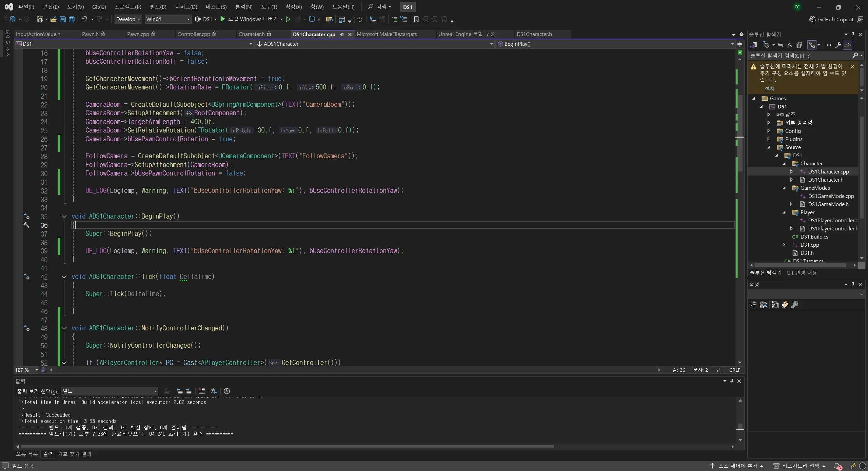868x471 pixels.
Task: Pin the 출력 output window
Action: (732, 381)
